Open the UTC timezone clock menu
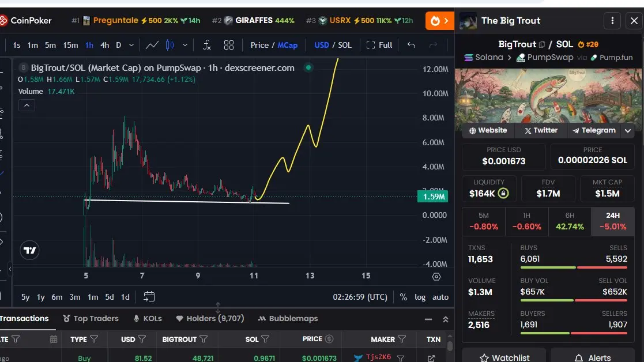Image resolution: width=644 pixels, height=362 pixels. point(360,297)
